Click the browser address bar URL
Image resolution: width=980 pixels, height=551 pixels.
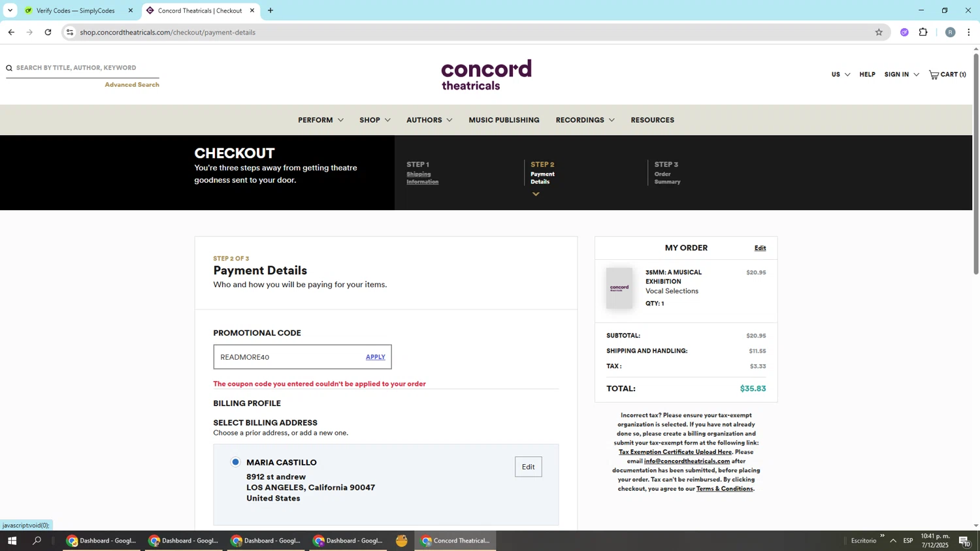[167, 32]
